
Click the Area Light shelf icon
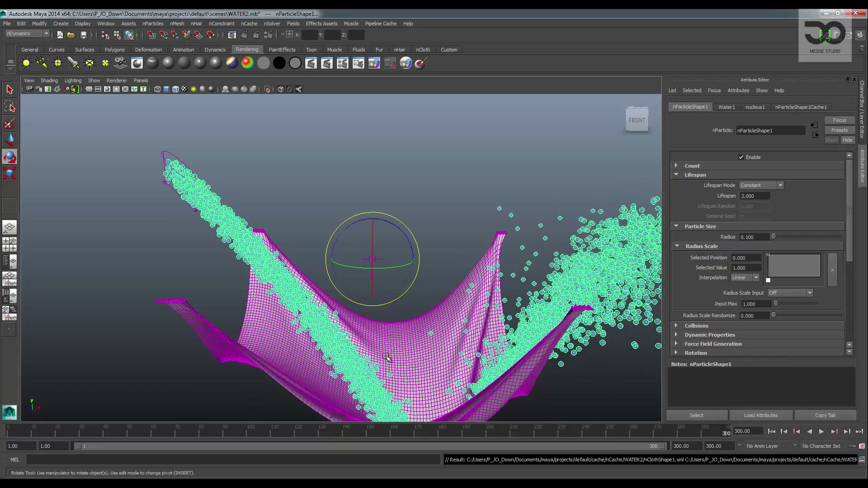[90, 63]
